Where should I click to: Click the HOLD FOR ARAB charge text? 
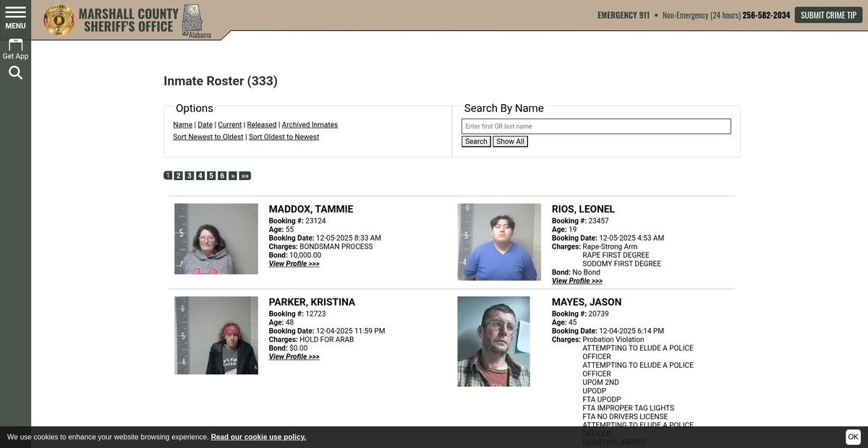(327, 340)
